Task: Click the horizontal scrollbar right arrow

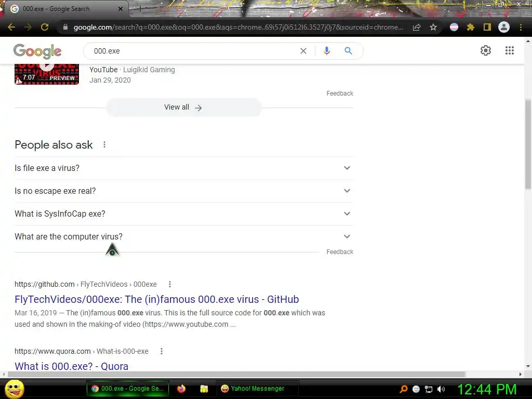Action: (x=521, y=374)
